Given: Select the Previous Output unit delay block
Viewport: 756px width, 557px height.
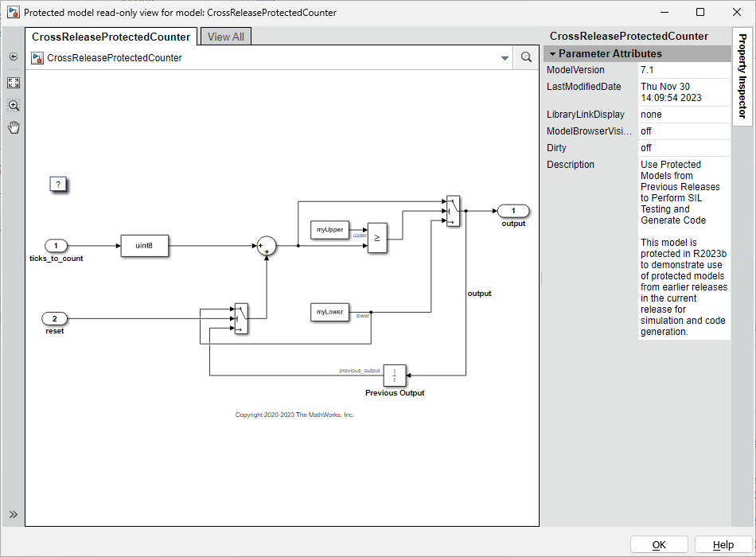Looking at the screenshot, I should point(394,375).
